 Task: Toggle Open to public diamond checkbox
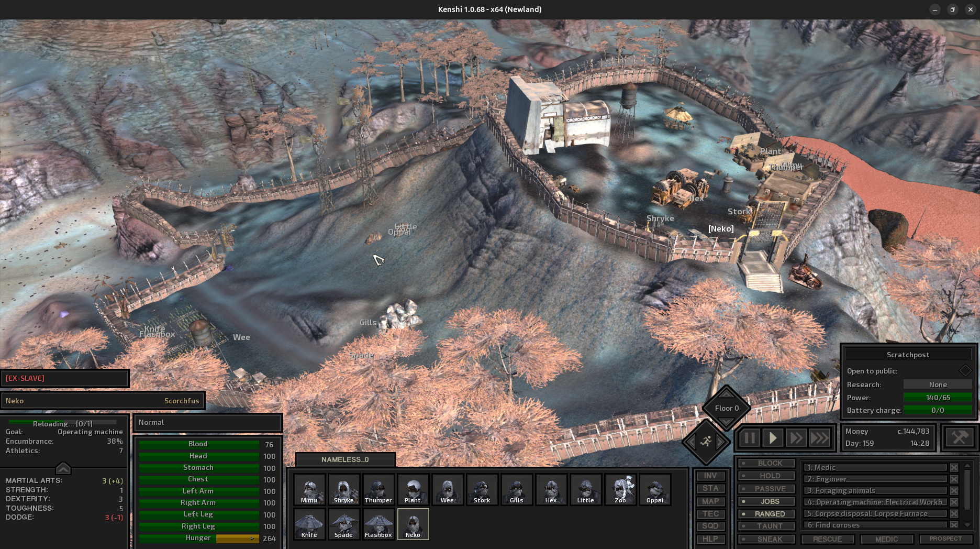965,370
